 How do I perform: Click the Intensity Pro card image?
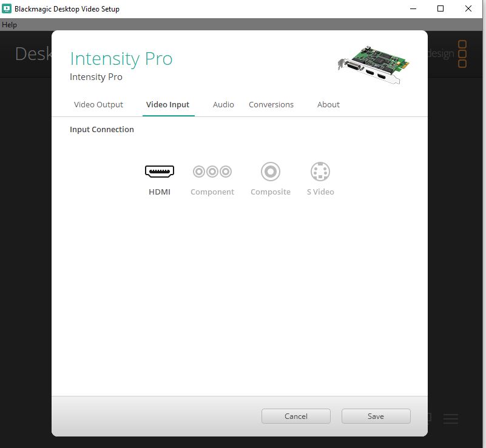[374, 64]
